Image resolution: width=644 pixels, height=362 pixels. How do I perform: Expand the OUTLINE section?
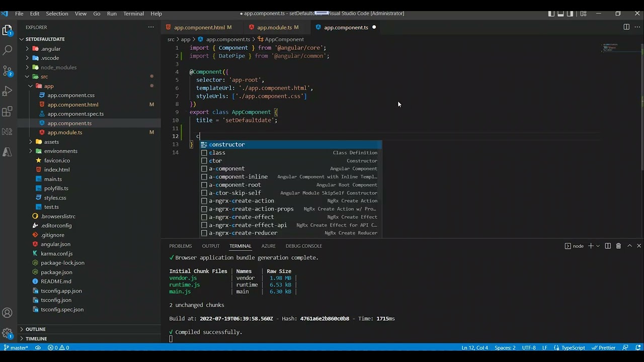[x=35, y=329]
